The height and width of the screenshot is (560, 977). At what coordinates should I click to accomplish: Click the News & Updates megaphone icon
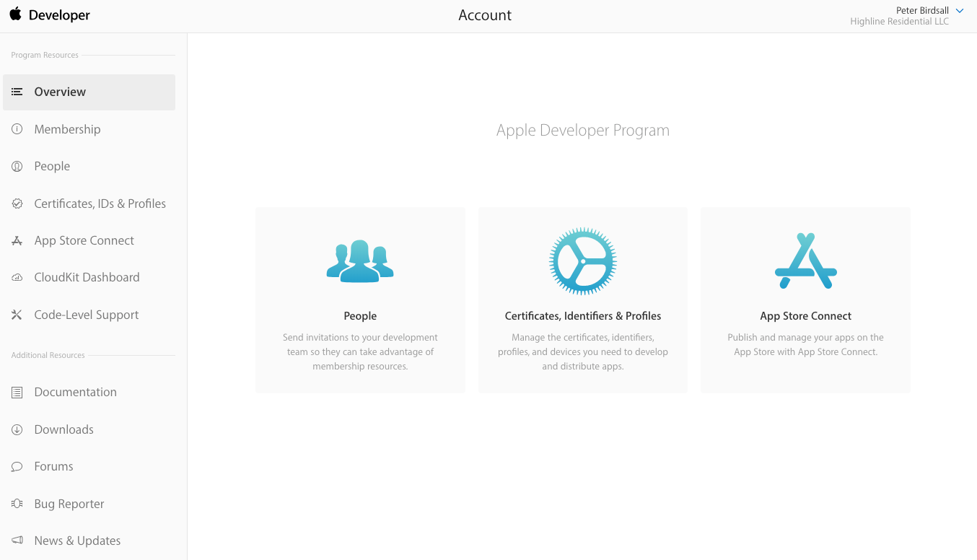(17, 541)
